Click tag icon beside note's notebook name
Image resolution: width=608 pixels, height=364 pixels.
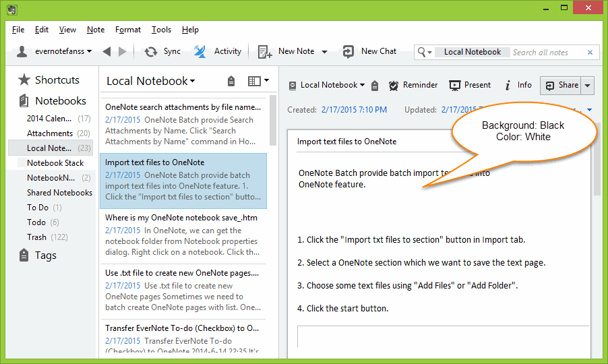click(375, 86)
